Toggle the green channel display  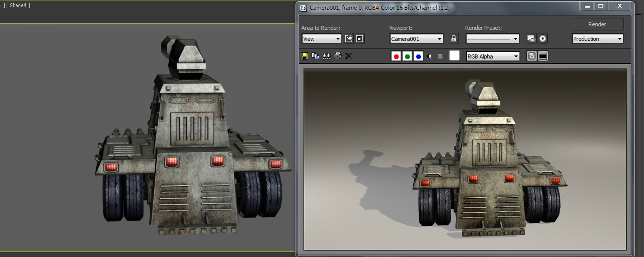pyautogui.click(x=407, y=56)
